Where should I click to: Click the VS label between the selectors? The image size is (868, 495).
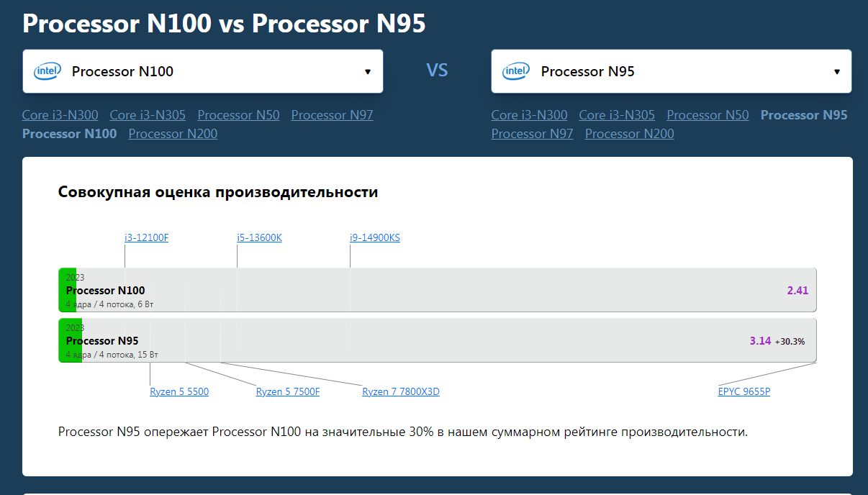pos(437,71)
